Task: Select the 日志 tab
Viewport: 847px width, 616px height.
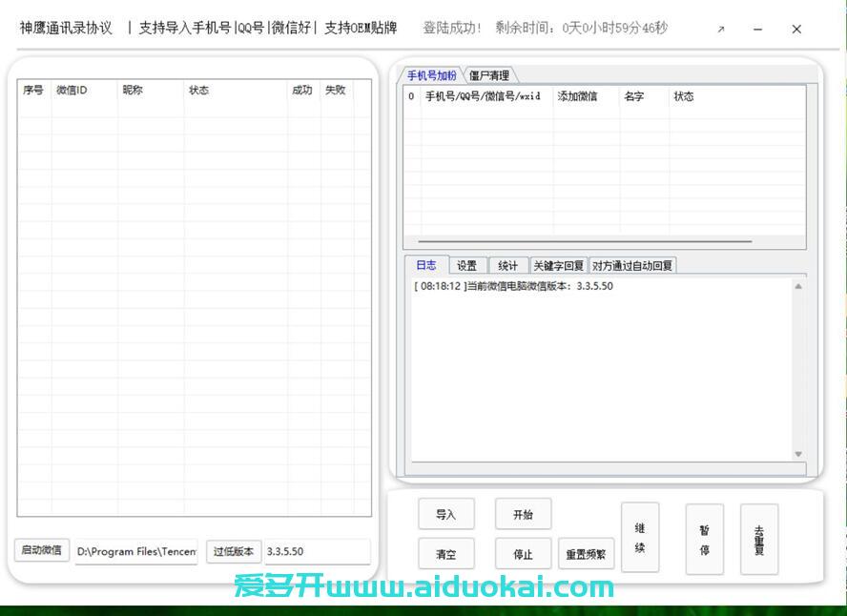Action: point(426,265)
